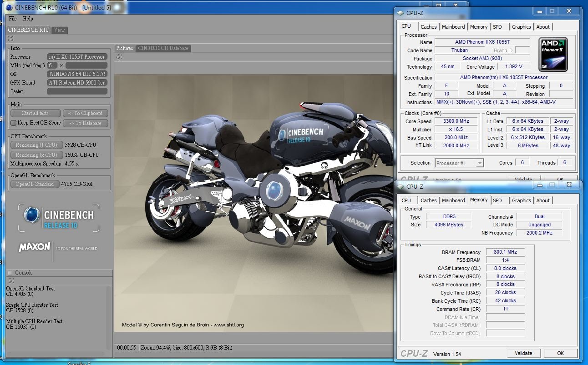Click Validate in lower CPU-Z window
Viewport: 588px width, 365px height.
[x=523, y=353]
